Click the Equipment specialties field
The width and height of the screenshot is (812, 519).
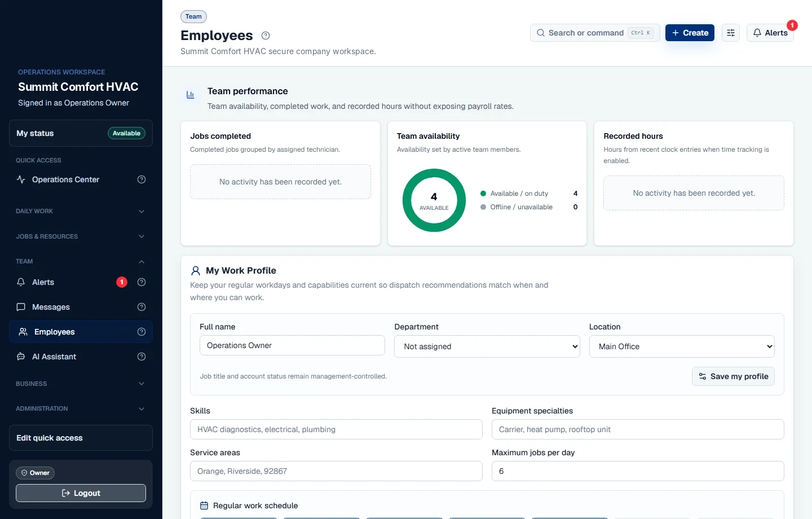(x=638, y=429)
